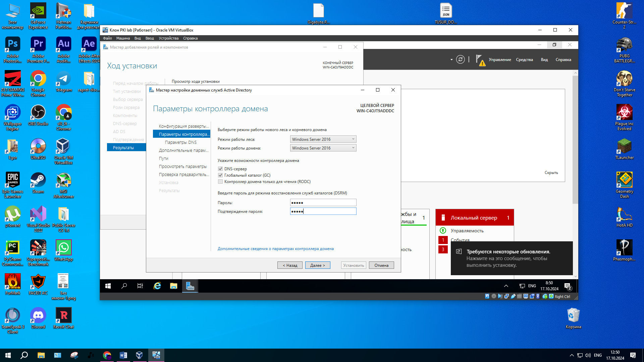The image size is (644, 362).
Task: Open the Корзина recycle bin
Action: pos(573,318)
